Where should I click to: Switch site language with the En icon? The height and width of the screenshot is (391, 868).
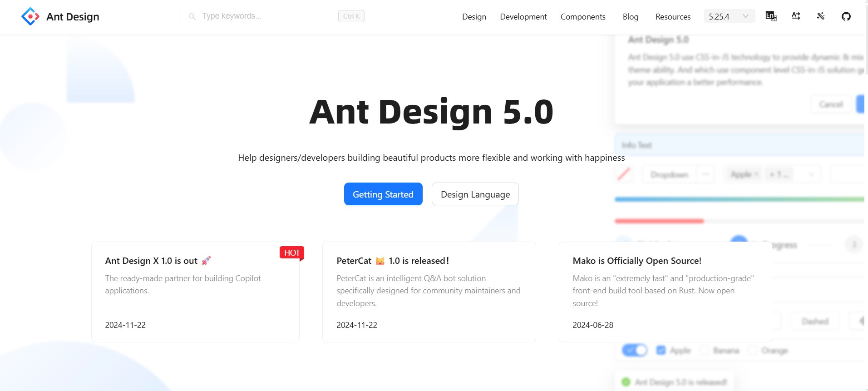(x=771, y=16)
